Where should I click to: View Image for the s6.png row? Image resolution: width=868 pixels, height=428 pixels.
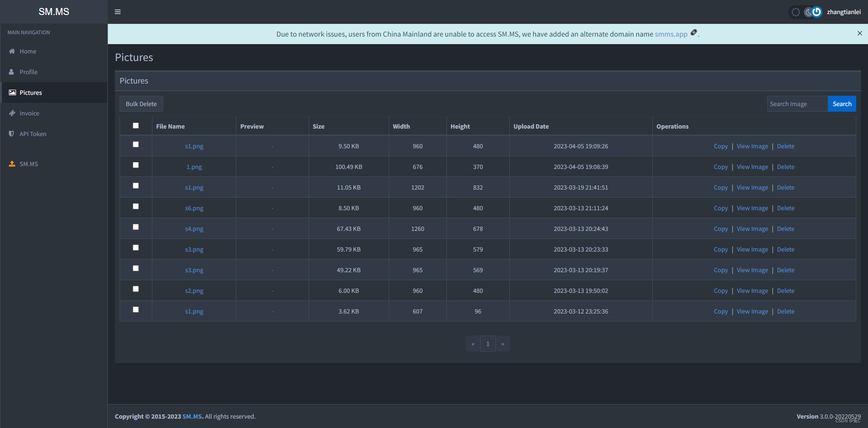pos(752,208)
